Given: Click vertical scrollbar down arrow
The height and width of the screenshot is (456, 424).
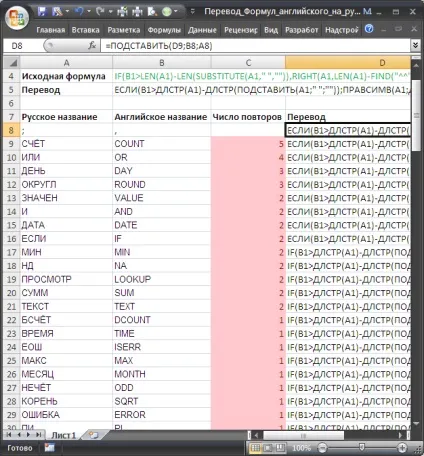Looking at the screenshot, I should coord(416,424).
